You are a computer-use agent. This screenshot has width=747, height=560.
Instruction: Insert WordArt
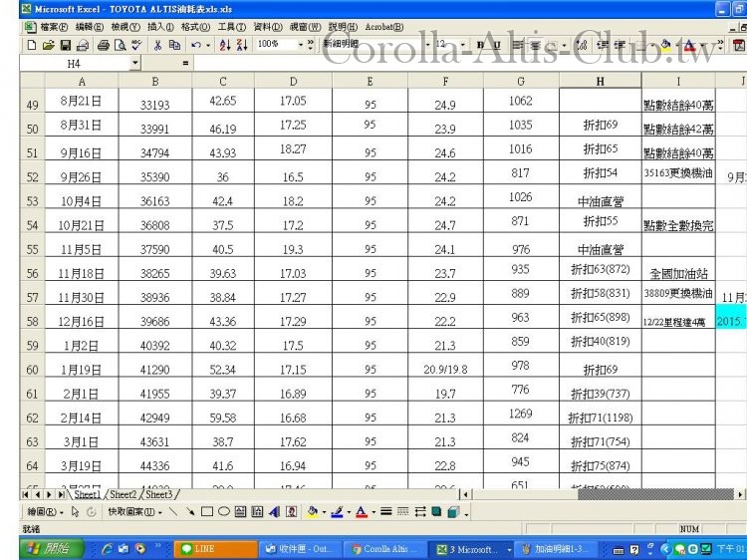(274, 512)
